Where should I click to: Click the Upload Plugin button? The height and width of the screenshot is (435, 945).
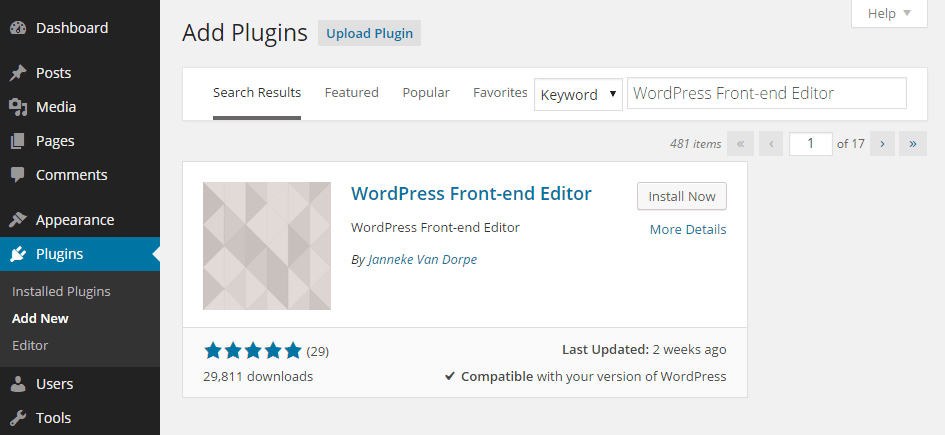click(x=369, y=33)
